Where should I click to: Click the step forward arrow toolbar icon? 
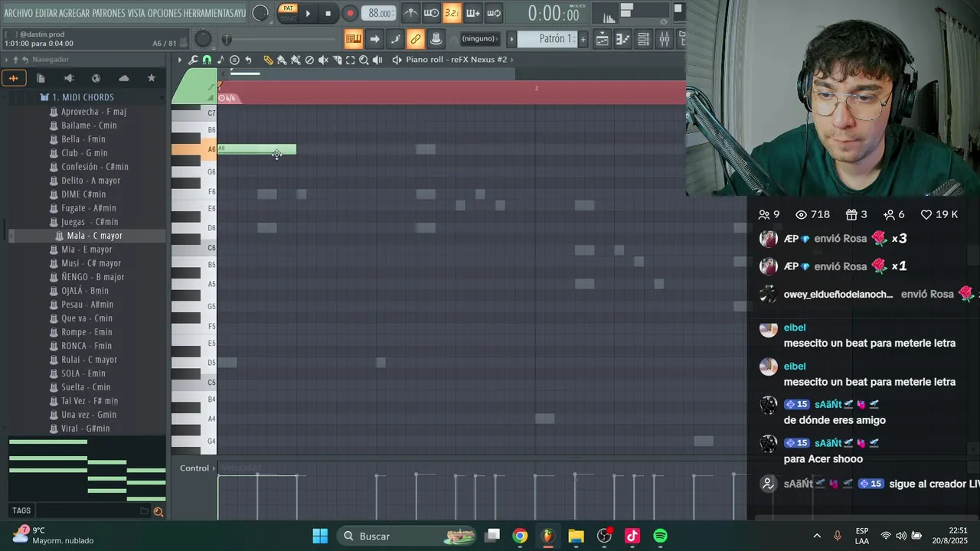coord(374,39)
